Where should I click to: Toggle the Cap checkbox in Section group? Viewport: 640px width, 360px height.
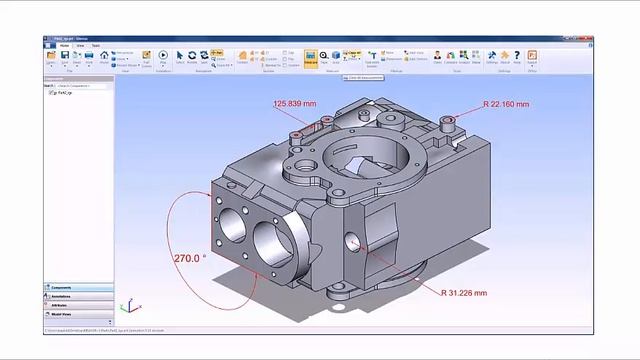[x=284, y=53]
